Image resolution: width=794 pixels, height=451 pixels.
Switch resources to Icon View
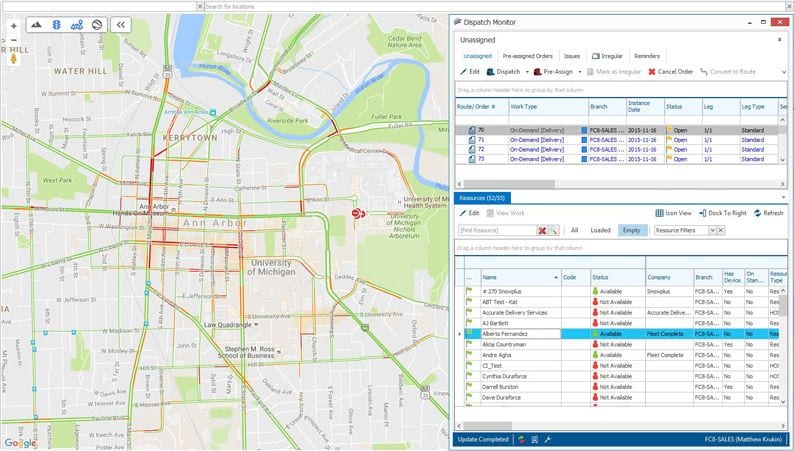coord(673,213)
